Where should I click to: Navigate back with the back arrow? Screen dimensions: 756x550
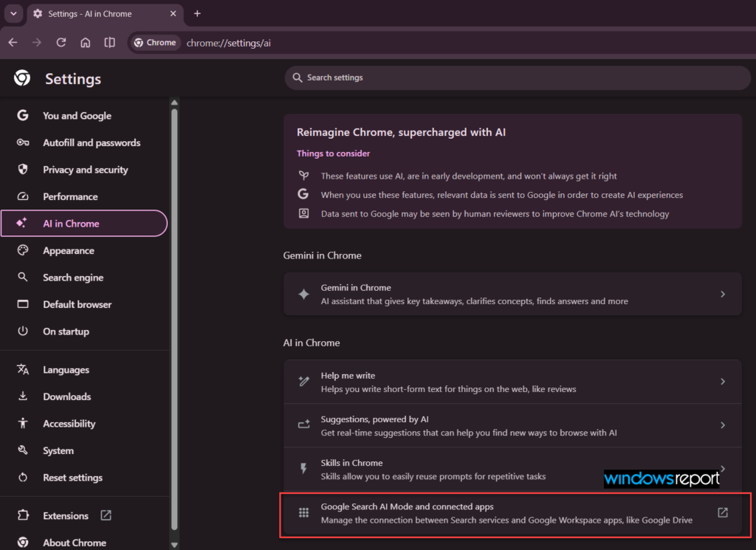coord(13,42)
